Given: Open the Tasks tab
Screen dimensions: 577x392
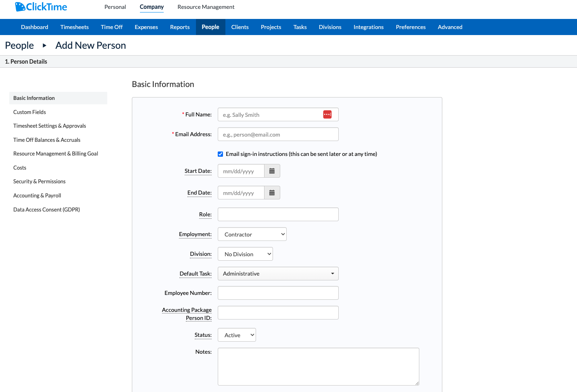Looking at the screenshot, I should point(300,27).
